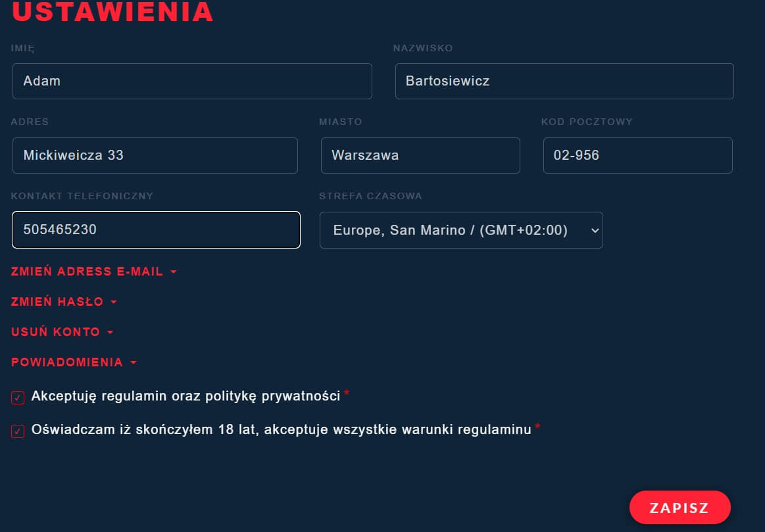
Task: Focus the Kod pocztowy field
Action: pyautogui.click(x=637, y=156)
